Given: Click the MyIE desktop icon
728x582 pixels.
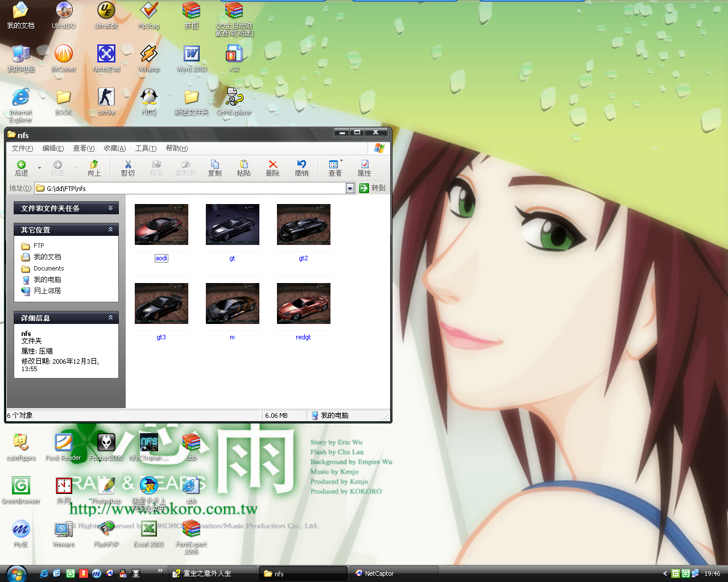Looking at the screenshot, I should 20,534.
